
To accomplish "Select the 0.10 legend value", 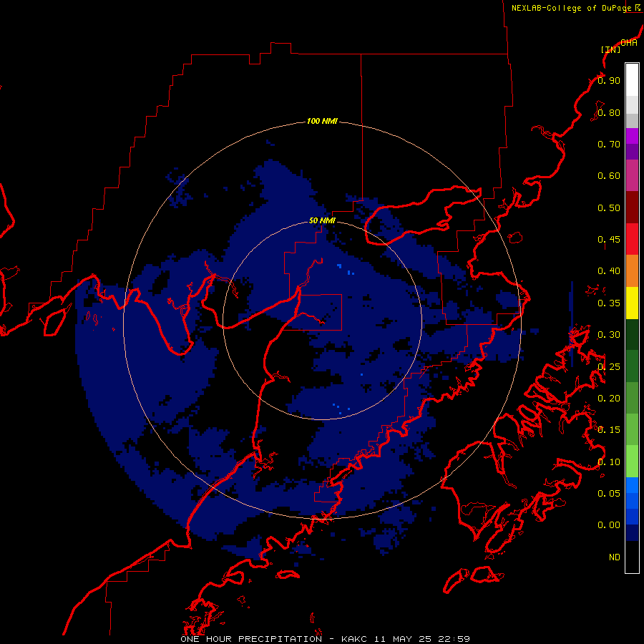I will tap(609, 462).
